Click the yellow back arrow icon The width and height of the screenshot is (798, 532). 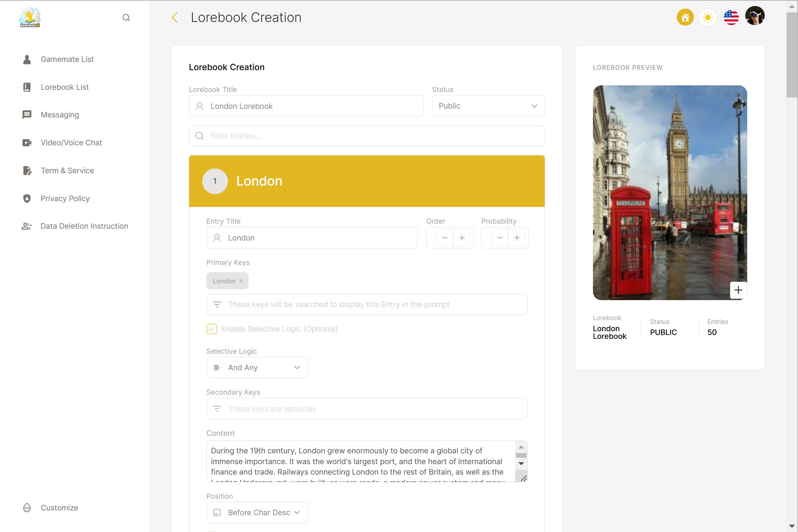coord(175,18)
